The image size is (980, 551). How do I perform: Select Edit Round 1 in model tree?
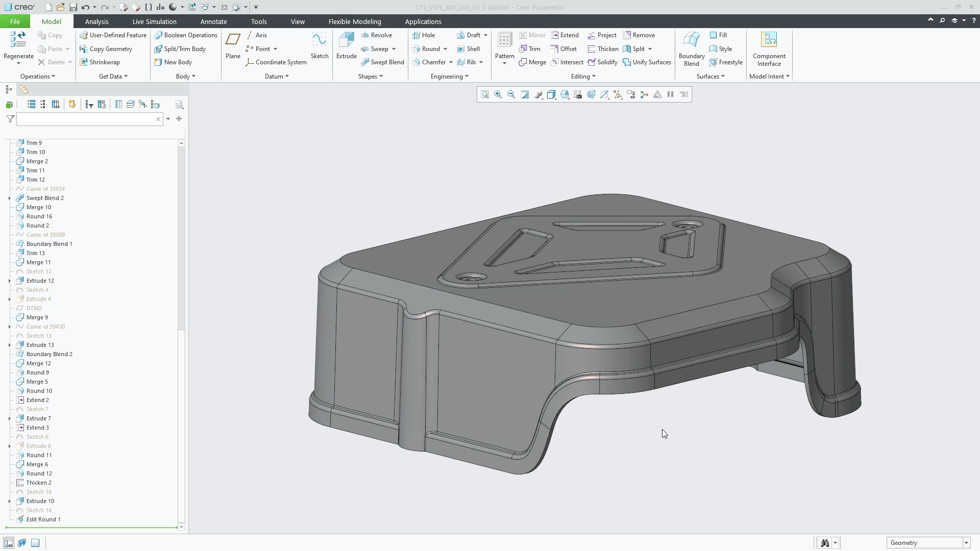[43, 519]
